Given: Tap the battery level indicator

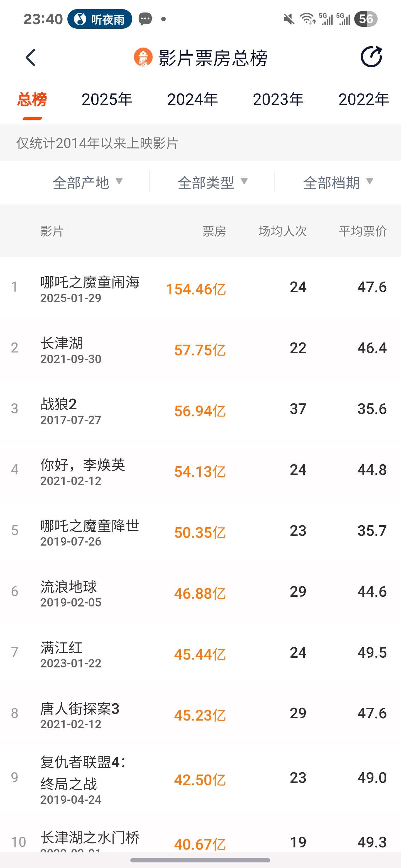Looking at the screenshot, I should point(366,19).
